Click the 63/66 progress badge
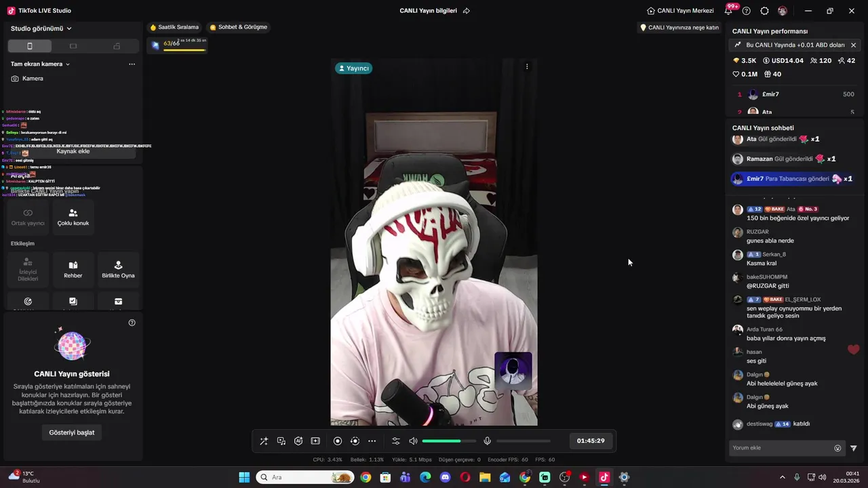The width and height of the screenshot is (868, 488). tap(178, 45)
